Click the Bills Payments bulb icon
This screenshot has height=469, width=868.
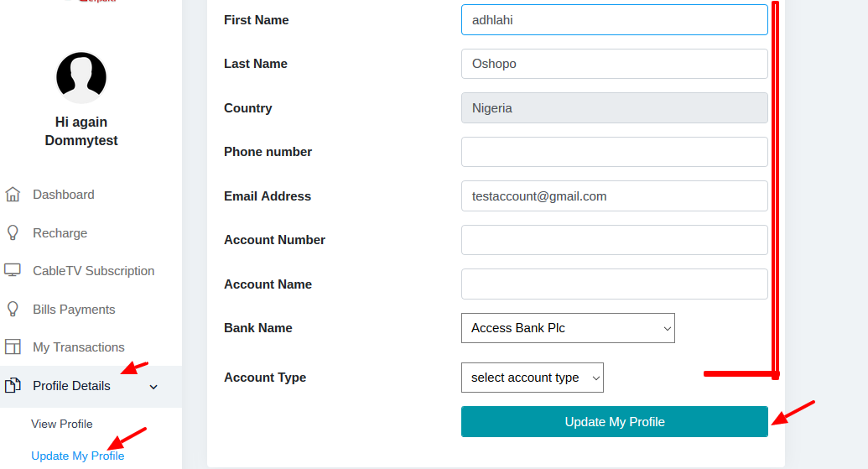(x=13, y=309)
